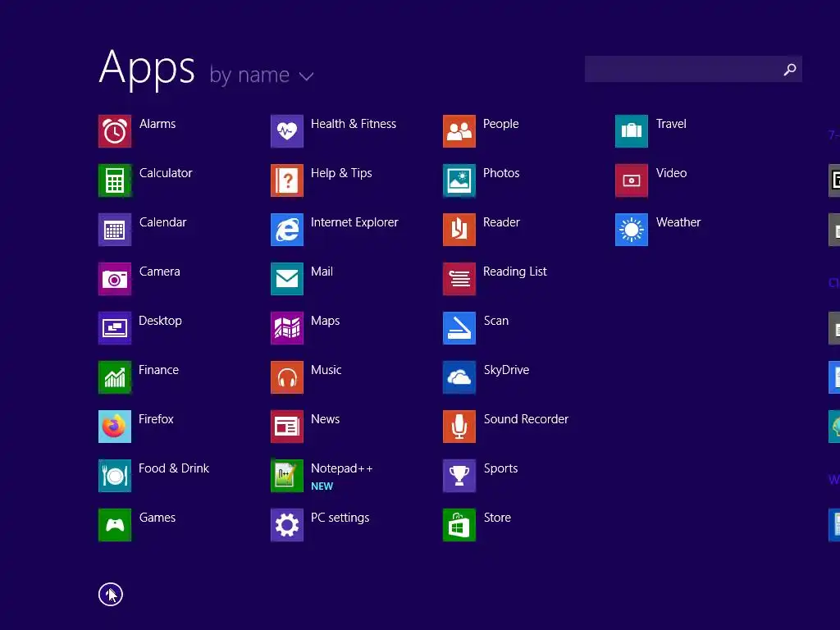
Task: Click the chevron next to by name
Action: [x=307, y=76]
